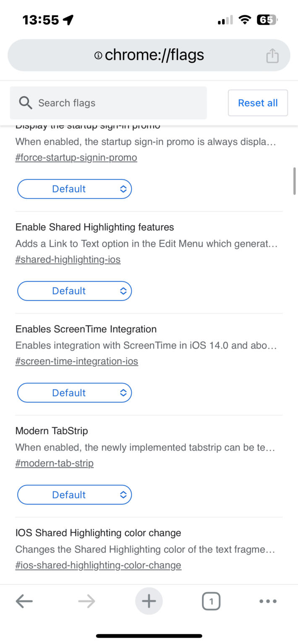The image size is (298, 644).
Task: Open the three-dot overflow menu
Action: 268,601
